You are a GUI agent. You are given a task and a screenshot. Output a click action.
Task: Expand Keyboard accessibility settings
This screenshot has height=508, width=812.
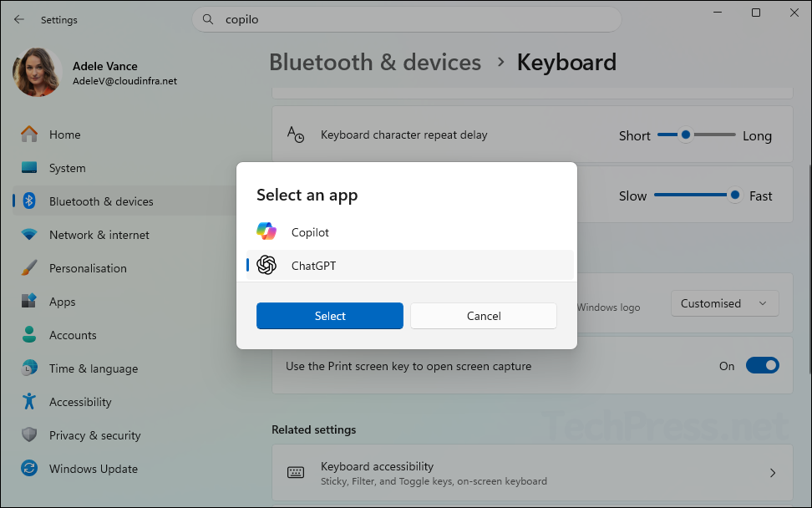(532, 472)
